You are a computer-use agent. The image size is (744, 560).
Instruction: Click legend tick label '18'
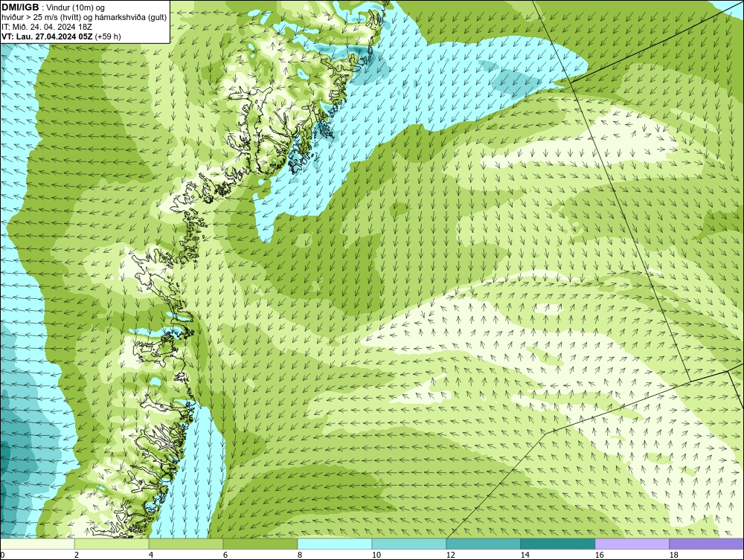pos(674,555)
